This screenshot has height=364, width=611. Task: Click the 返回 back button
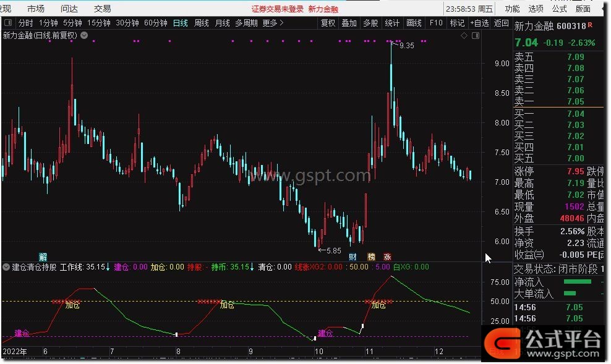pyautogui.click(x=501, y=23)
